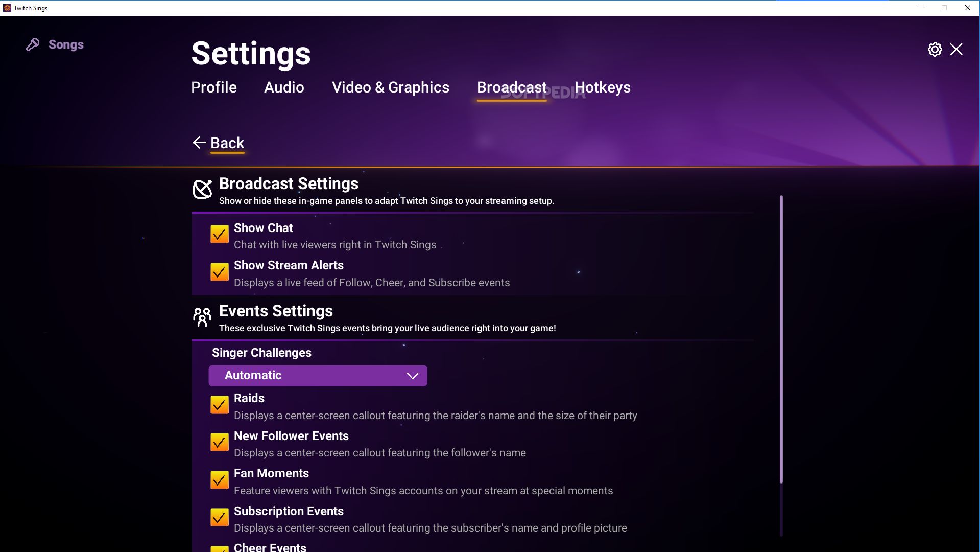Switch to the Profile tab

tap(214, 87)
